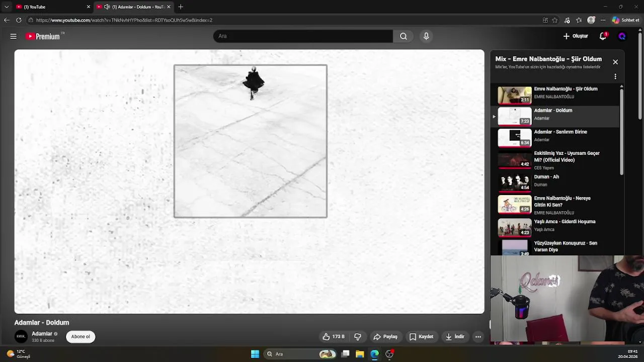Image resolution: width=644 pixels, height=362 pixels.
Task: Open browser favorites list icon
Action: (x=579, y=20)
